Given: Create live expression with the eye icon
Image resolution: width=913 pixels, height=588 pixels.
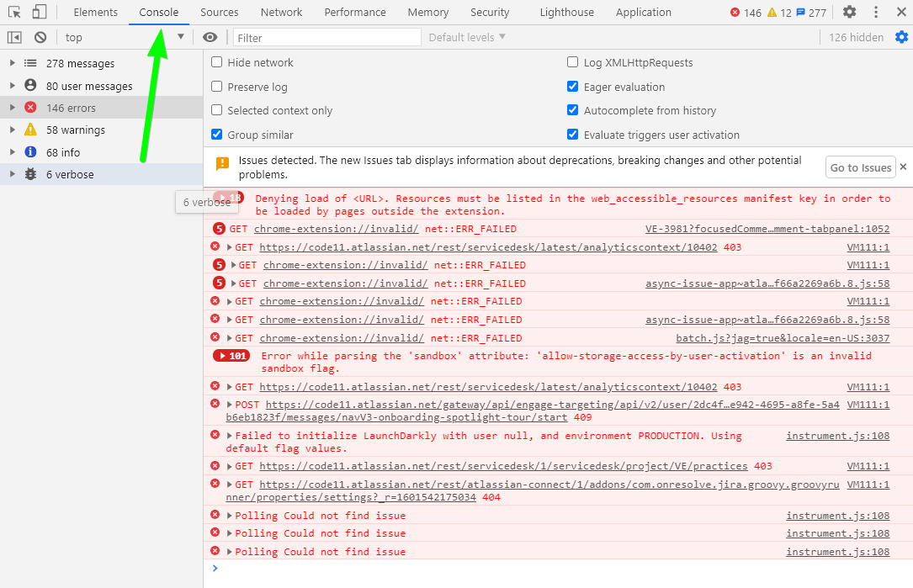Looking at the screenshot, I should pos(210,37).
